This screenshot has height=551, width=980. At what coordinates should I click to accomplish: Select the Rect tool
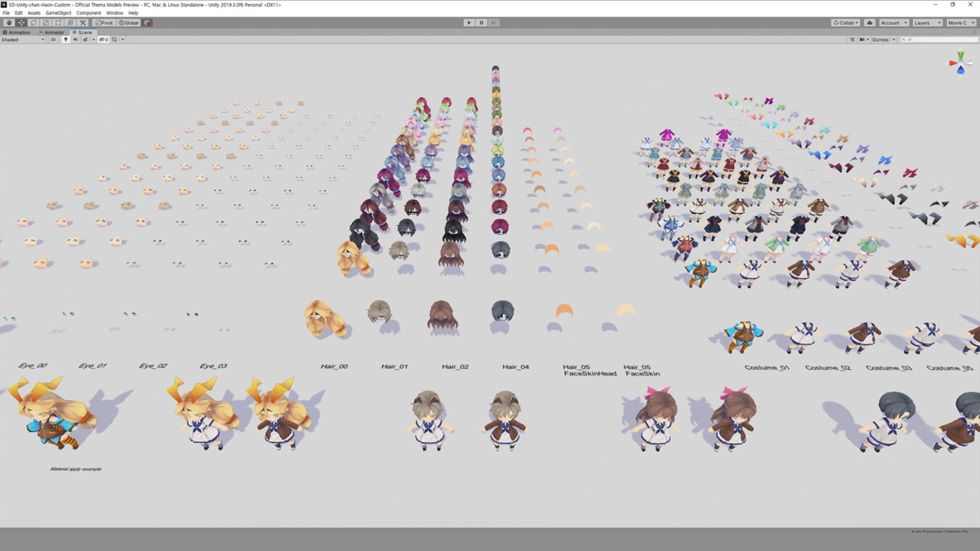coord(58,23)
